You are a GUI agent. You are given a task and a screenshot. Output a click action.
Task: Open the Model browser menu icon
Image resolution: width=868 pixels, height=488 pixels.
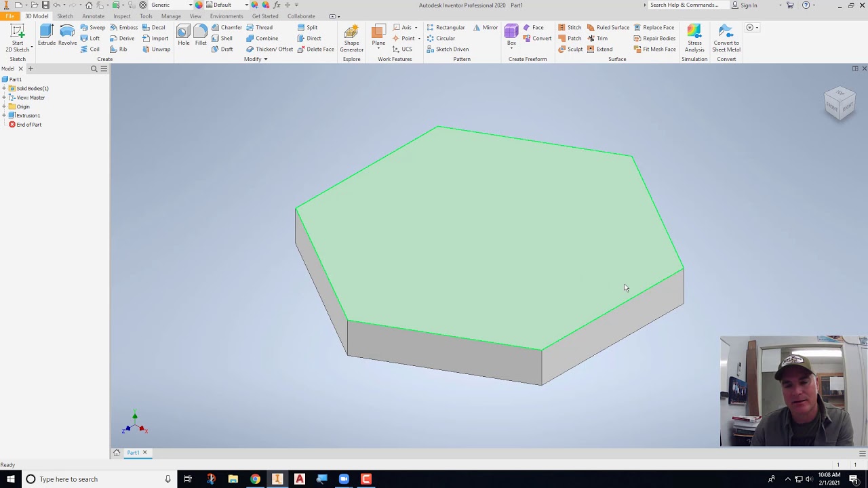tap(104, 68)
